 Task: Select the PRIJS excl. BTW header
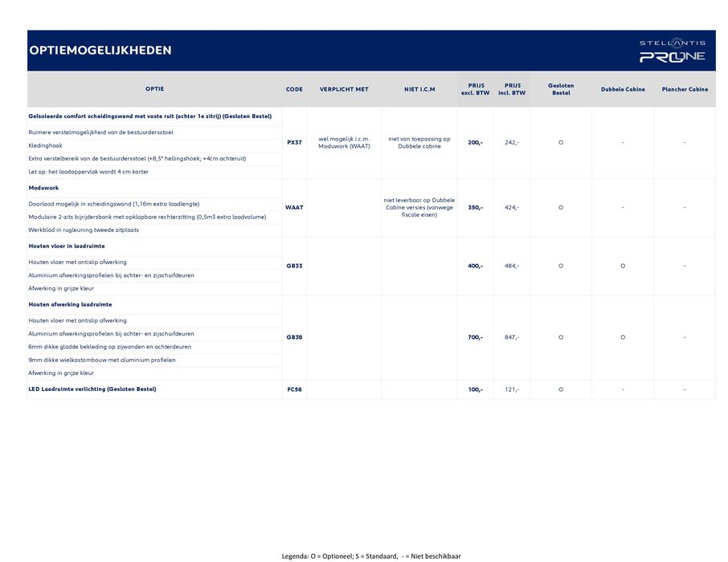click(475, 89)
